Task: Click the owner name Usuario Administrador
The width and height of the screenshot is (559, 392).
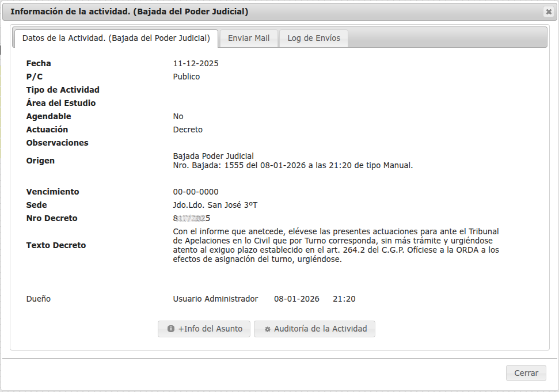Action: point(215,299)
